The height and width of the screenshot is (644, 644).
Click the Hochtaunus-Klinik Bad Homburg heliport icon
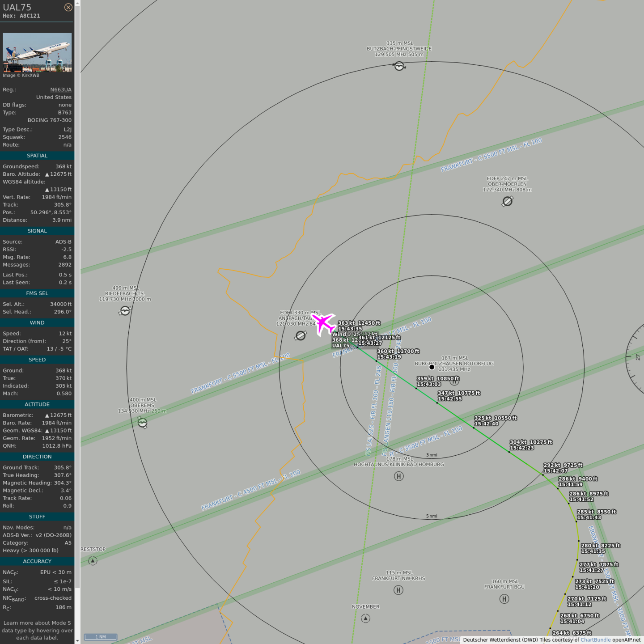point(398,476)
